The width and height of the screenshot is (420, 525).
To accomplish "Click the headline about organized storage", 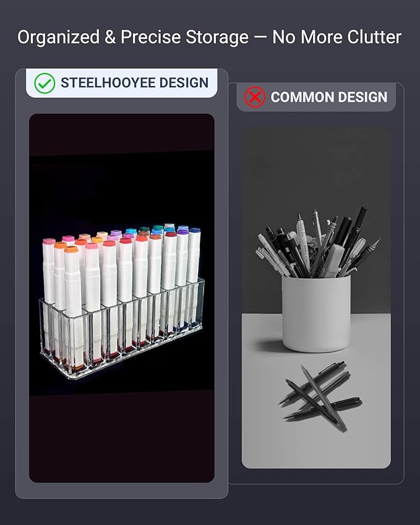I will 209,37.
